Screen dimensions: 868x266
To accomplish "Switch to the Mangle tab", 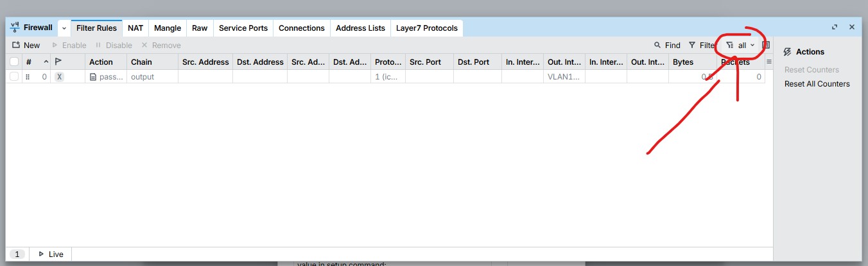I will 168,28.
